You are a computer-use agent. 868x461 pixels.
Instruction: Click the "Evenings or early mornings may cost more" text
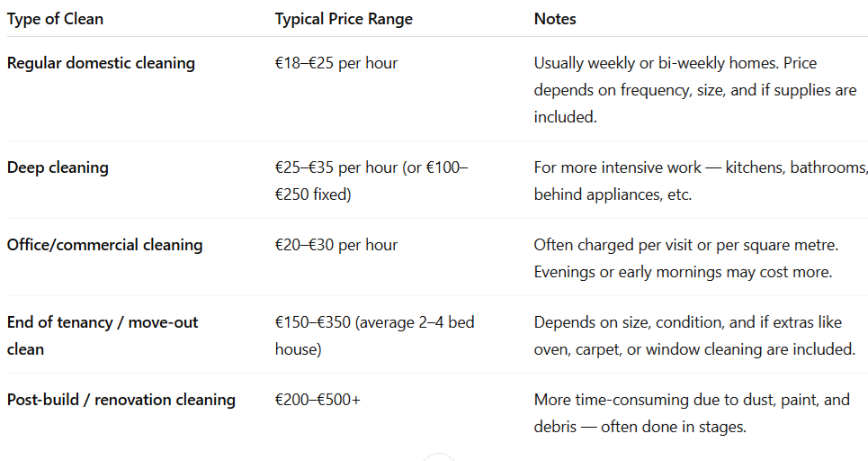click(682, 272)
